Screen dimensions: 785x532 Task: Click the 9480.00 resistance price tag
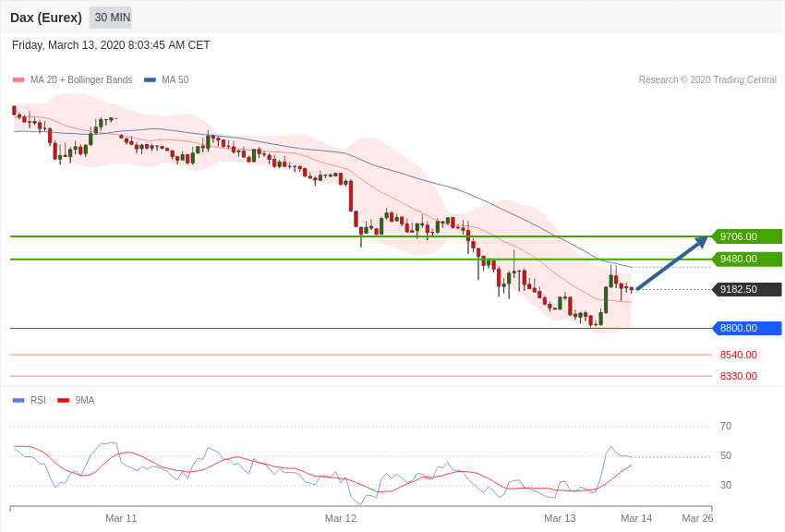click(x=747, y=259)
